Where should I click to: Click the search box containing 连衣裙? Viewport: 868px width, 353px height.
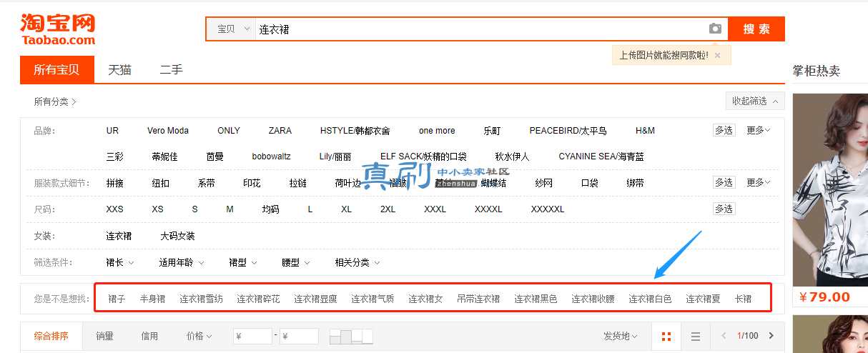480,29
